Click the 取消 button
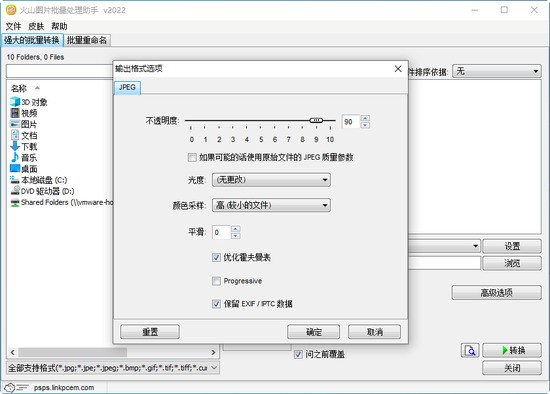Image resolution: width=550 pixels, height=394 pixels. tap(374, 332)
